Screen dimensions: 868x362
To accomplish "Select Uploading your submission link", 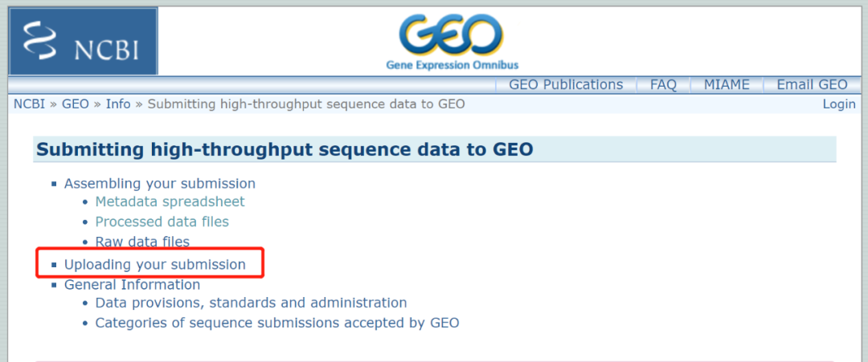I will [x=155, y=264].
